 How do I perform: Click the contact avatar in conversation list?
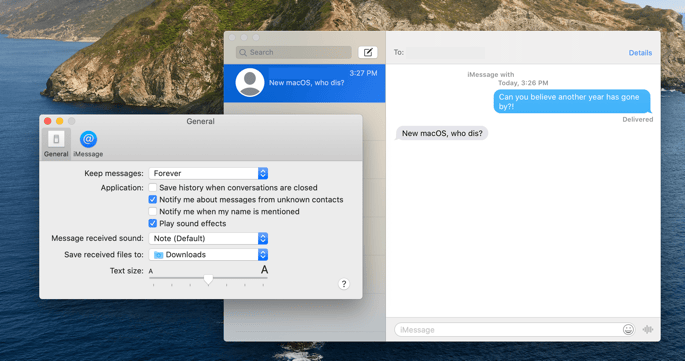tap(250, 83)
